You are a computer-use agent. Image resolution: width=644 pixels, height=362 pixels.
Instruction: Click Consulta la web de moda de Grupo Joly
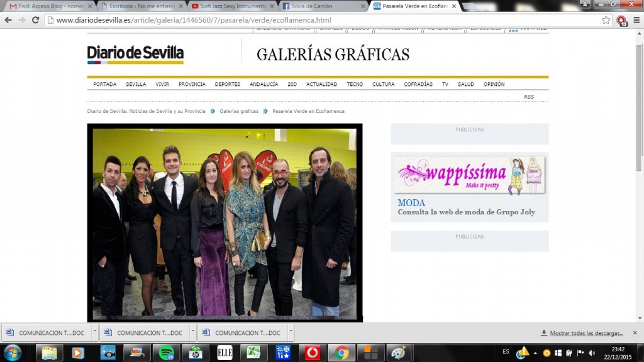pyautogui.click(x=466, y=212)
